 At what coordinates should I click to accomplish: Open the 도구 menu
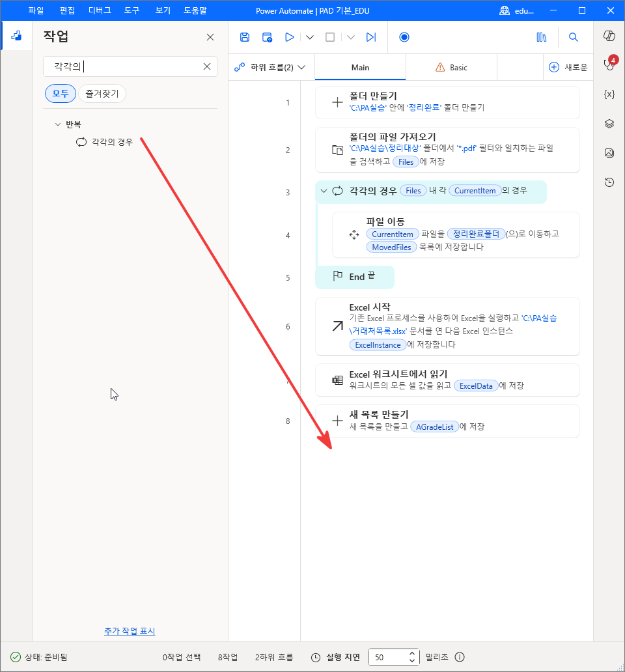tap(132, 10)
